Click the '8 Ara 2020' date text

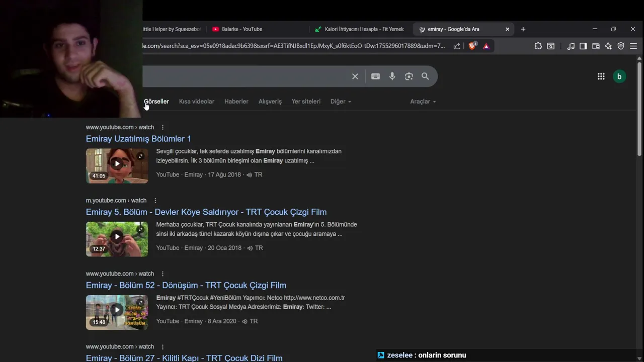(x=222, y=321)
